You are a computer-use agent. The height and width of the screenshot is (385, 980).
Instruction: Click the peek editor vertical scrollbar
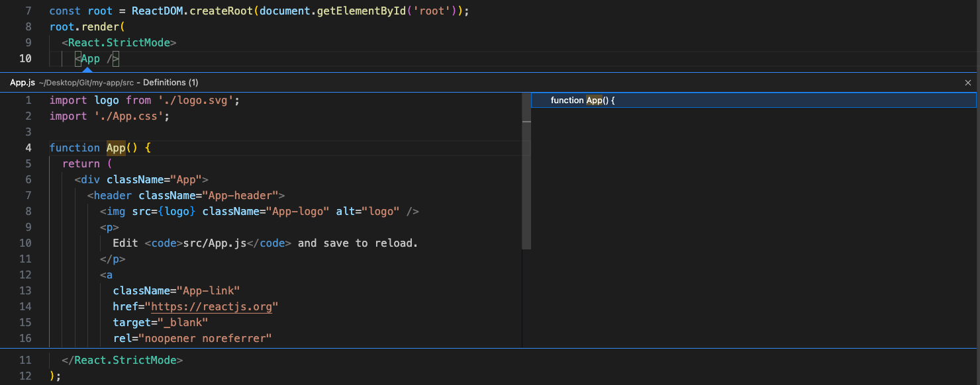(526, 179)
